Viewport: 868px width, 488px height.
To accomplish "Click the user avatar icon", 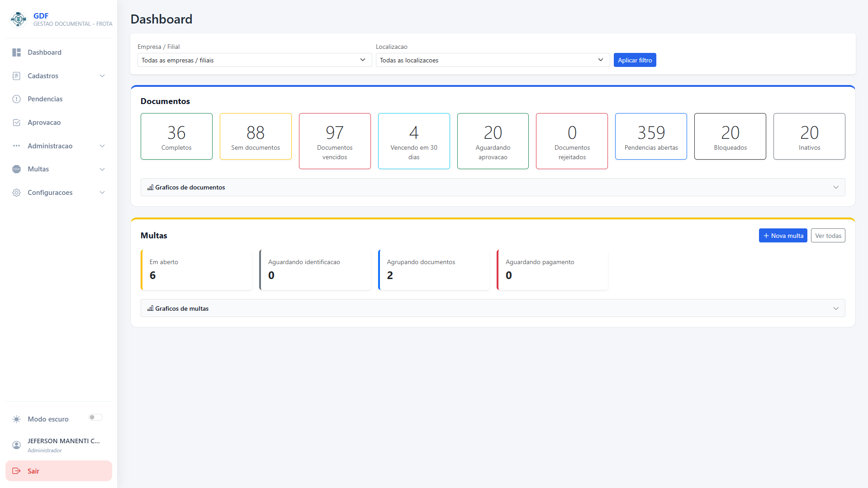I will click(x=17, y=445).
